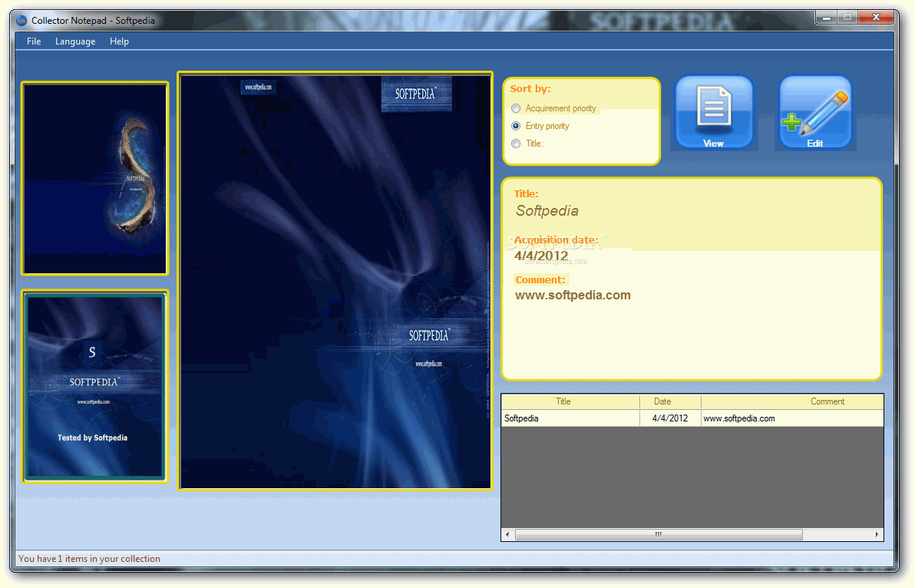Click the Softpedia title text in details panel
This screenshot has height=588, width=915.
[547, 210]
